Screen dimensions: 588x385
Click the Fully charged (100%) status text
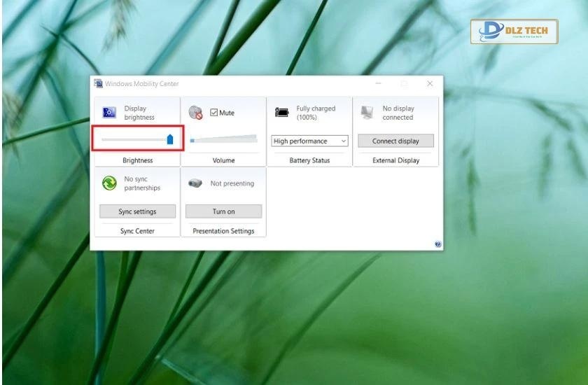[x=315, y=113]
